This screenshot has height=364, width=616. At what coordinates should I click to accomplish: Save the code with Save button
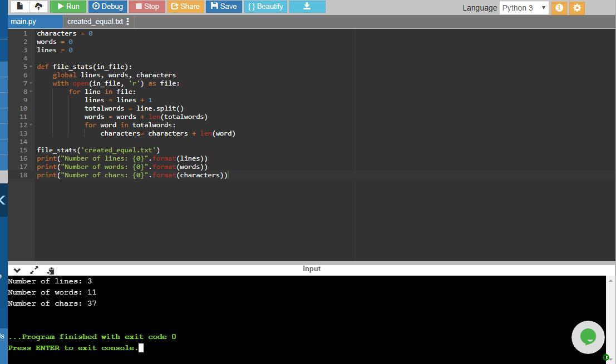224,7
